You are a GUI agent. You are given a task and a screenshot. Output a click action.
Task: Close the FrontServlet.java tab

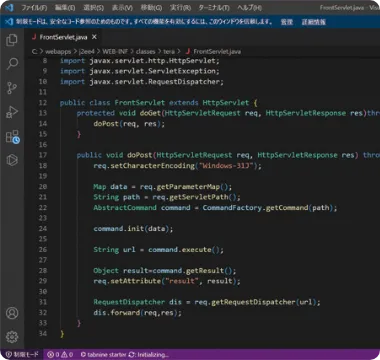[94, 37]
